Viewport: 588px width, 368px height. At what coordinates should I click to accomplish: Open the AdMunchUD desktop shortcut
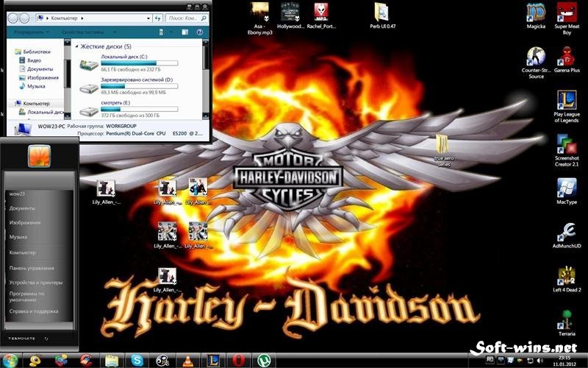pyautogui.click(x=567, y=235)
